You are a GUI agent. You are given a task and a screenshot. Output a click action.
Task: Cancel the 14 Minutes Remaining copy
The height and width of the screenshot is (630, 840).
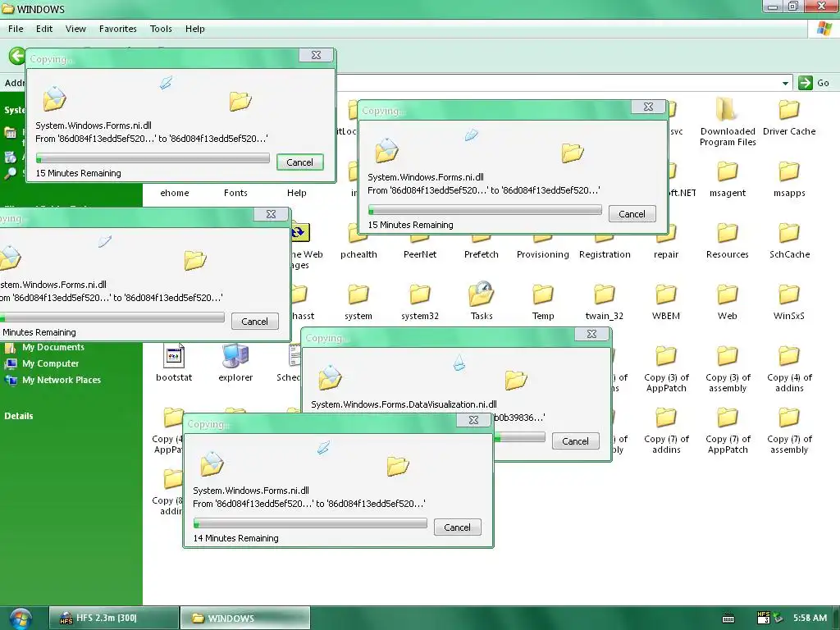[x=457, y=527]
